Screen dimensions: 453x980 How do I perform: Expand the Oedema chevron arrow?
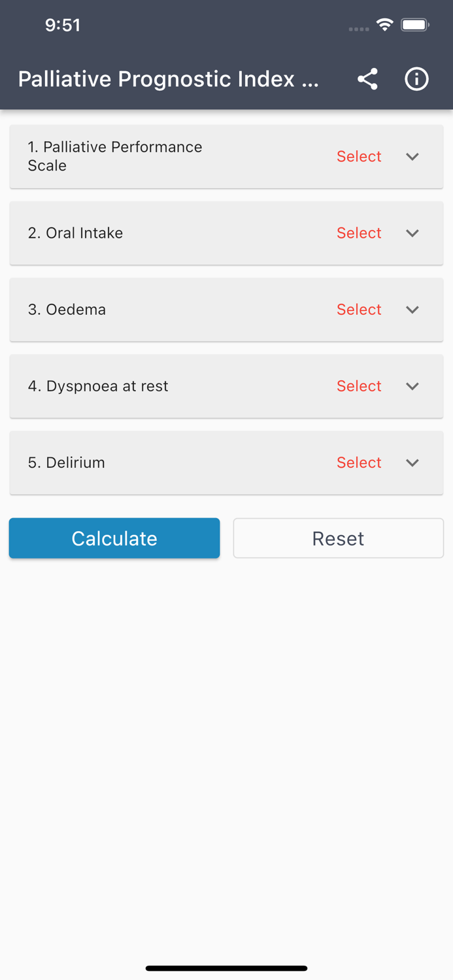click(412, 310)
